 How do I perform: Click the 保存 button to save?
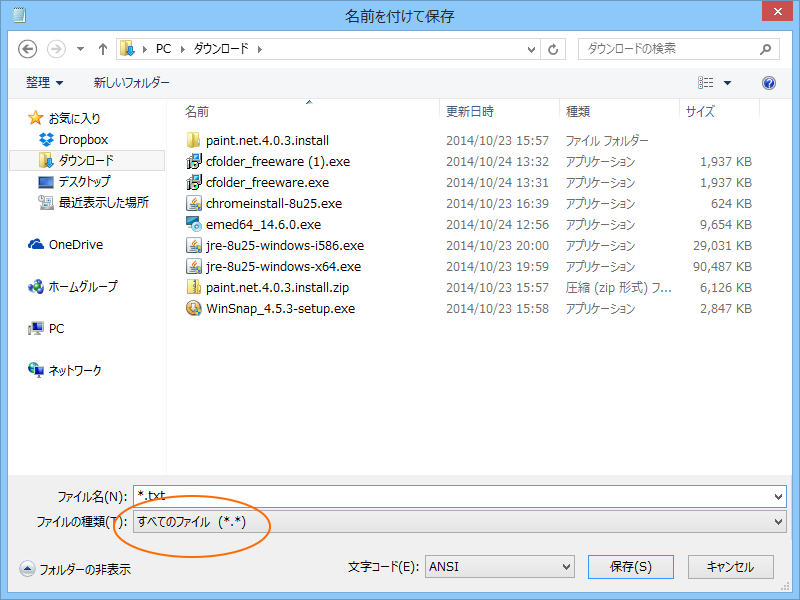(630, 567)
